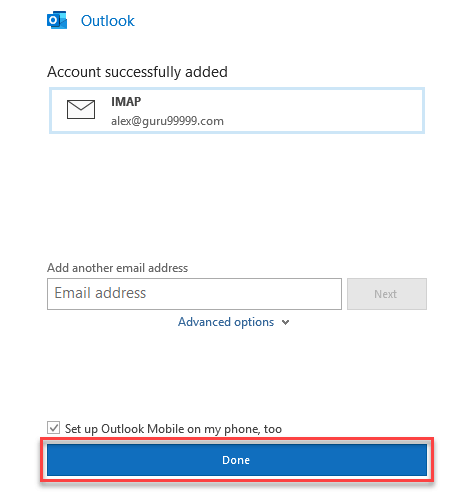474x503 pixels.
Task: Select the Email address placeholder text
Action: 100,293
